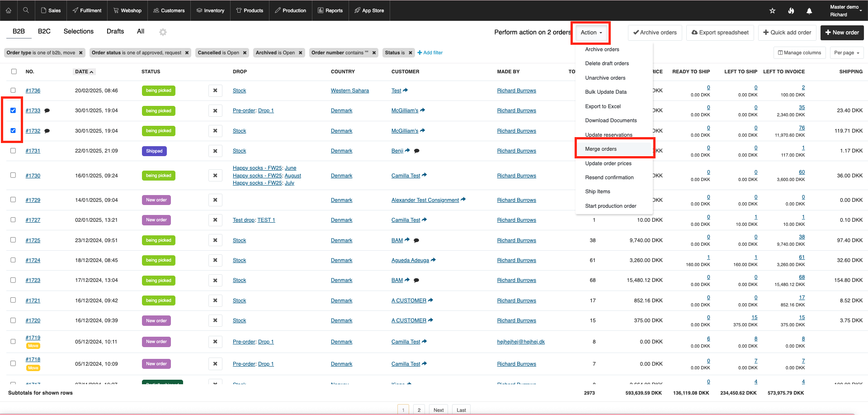Remove the Order type filter
This screenshot has width=868, height=415.
coord(81,53)
